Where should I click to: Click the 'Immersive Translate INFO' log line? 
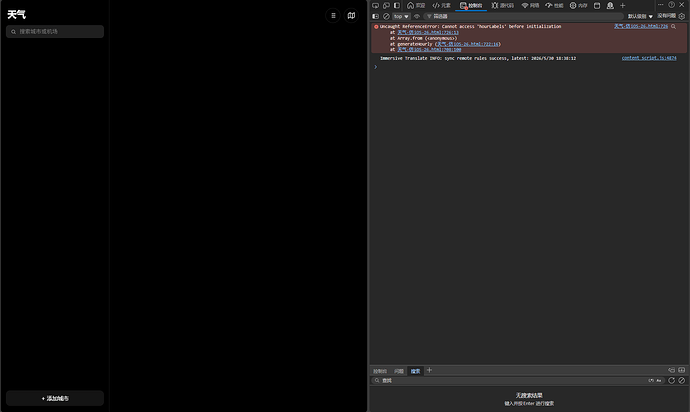coord(478,58)
